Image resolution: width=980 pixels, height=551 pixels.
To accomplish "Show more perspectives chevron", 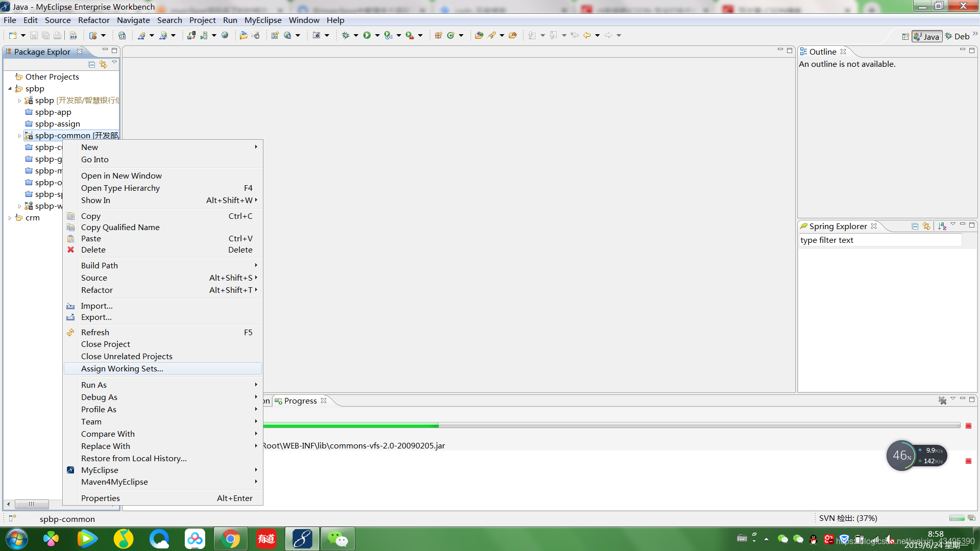I will tap(975, 34).
